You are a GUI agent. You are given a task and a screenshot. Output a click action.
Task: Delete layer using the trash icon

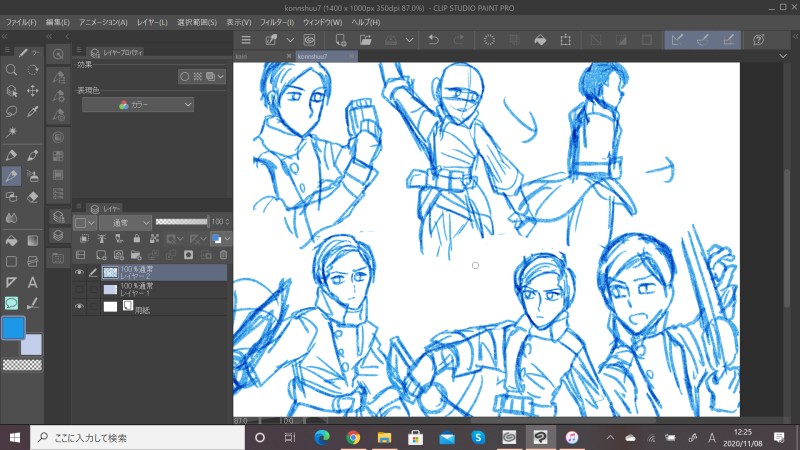click(x=223, y=255)
